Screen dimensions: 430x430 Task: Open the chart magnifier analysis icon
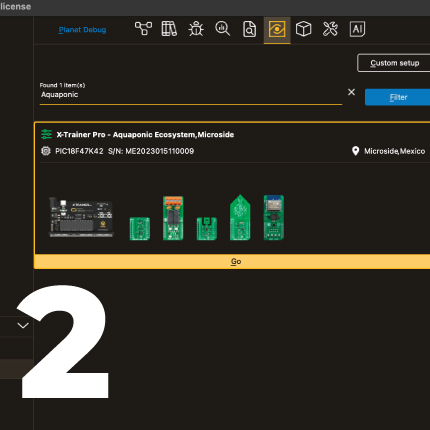223,29
